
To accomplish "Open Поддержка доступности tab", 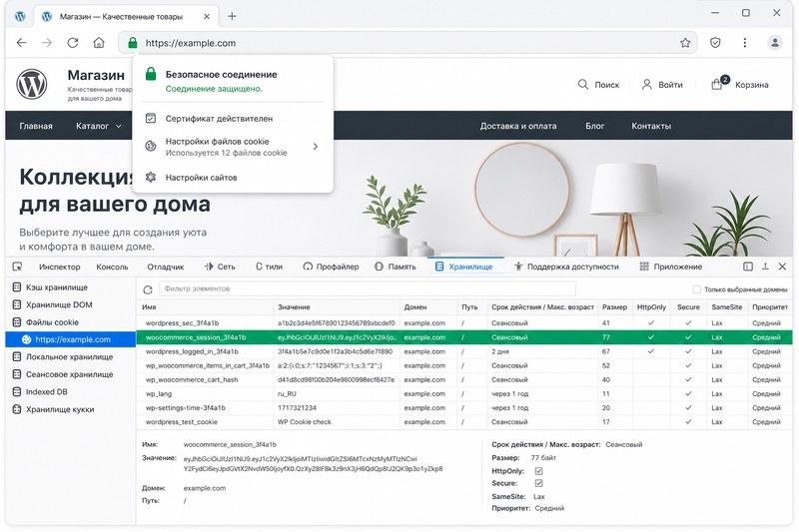I will pos(566,266).
